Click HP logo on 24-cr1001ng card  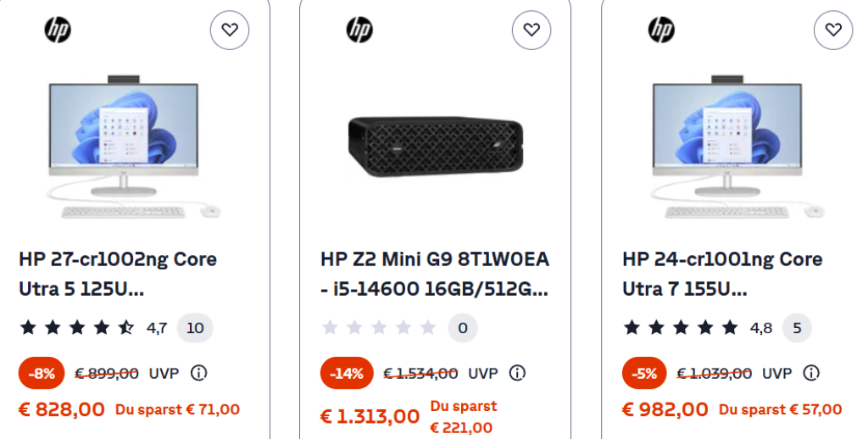pyautogui.click(x=661, y=31)
